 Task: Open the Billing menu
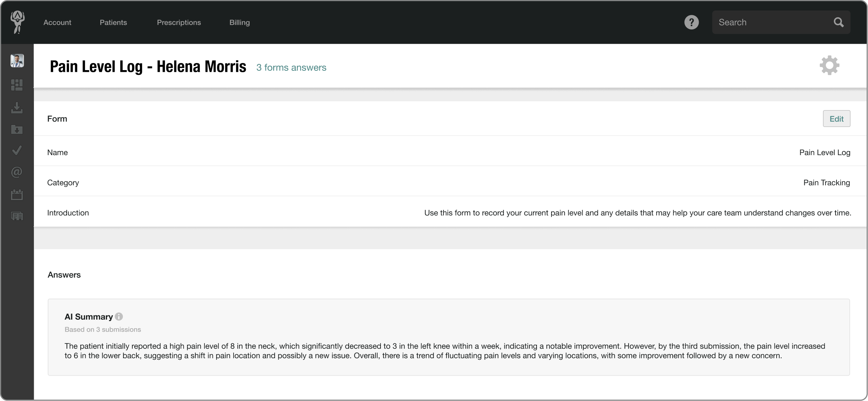[240, 22]
